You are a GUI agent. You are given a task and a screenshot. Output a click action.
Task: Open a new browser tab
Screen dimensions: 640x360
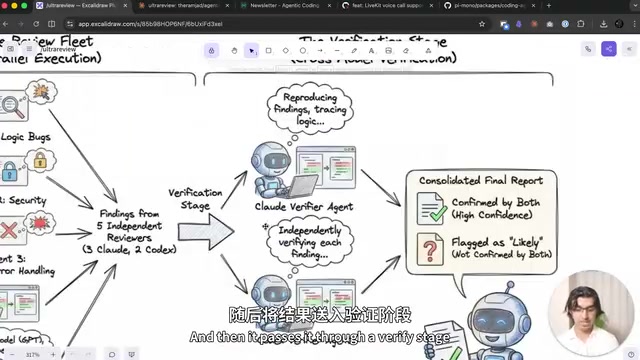click(549, 6)
